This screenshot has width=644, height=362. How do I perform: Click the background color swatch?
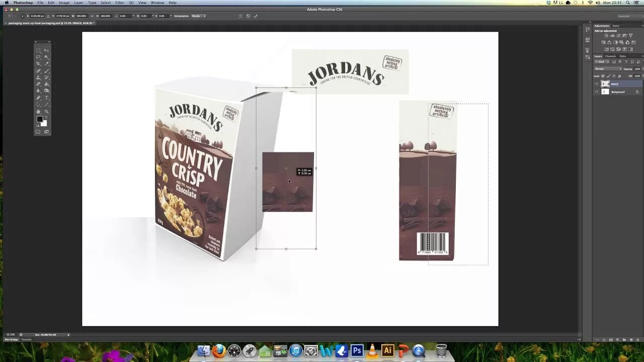coord(44,123)
